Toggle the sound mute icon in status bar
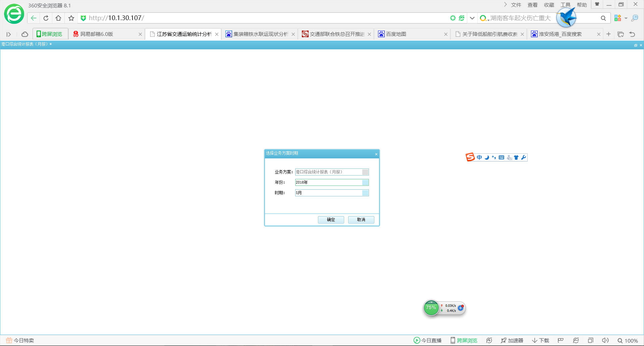This screenshot has height=346, width=644. pyautogui.click(x=605, y=340)
